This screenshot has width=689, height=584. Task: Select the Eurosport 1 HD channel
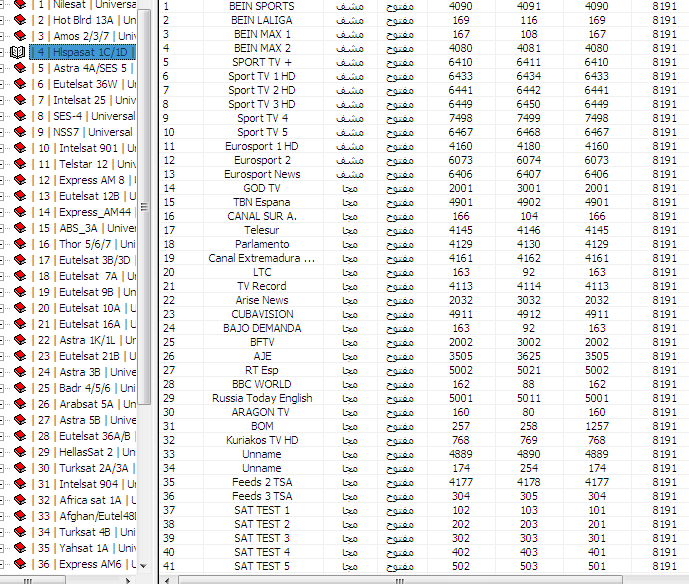[261, 146]
